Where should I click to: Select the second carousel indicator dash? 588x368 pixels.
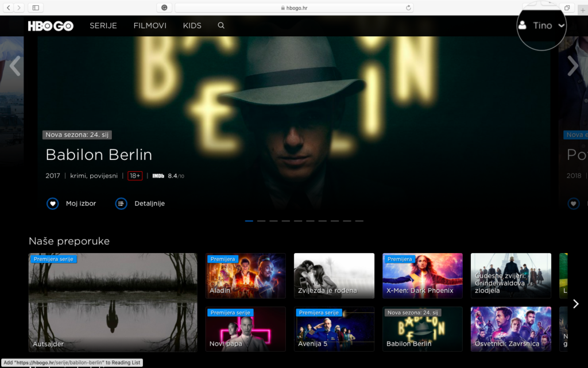click(x=261, y=221)
